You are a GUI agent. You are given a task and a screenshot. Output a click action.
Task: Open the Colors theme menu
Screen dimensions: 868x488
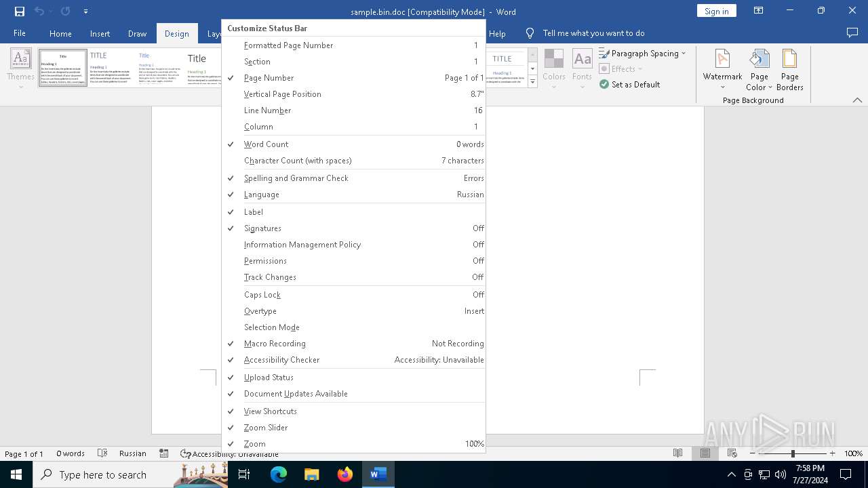pyautogui.click(x=554, y=69)
